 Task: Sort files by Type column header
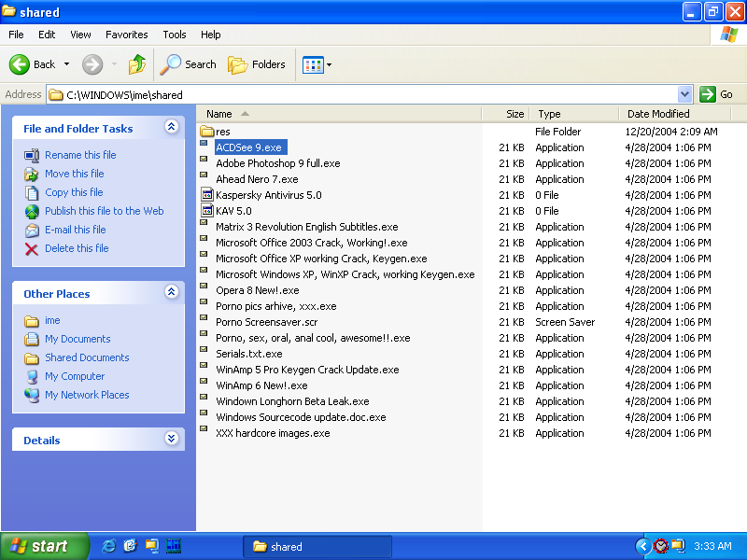pyautogui.click(x=574, y=114)
